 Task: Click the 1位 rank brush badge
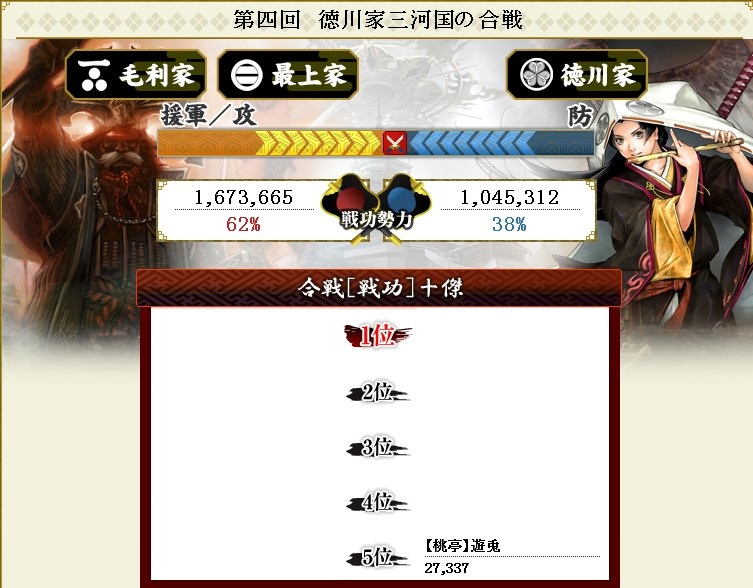click(x=377, y=336)
